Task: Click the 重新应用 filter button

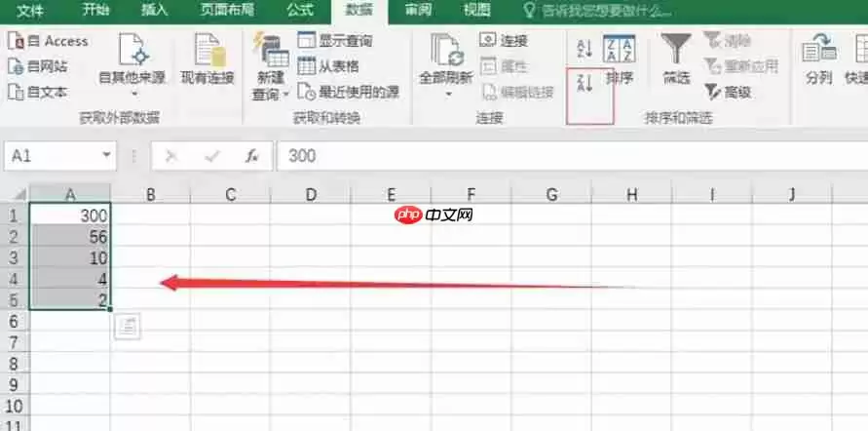Action: tap(740, 66)
